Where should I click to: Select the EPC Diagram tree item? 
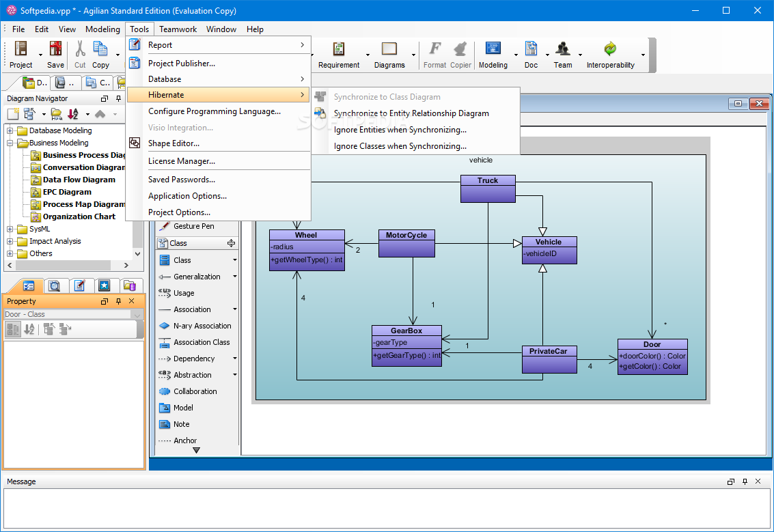(67, 192)
